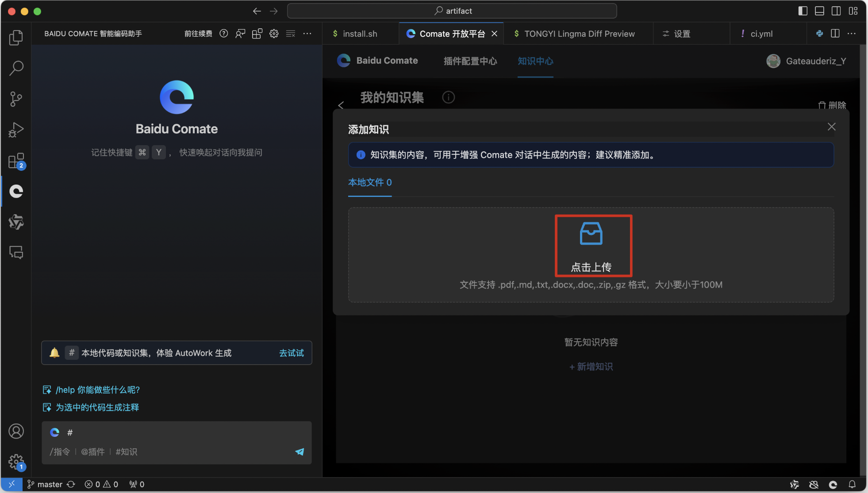Toggle secondary side bar layout icon

tap(836, 11)
